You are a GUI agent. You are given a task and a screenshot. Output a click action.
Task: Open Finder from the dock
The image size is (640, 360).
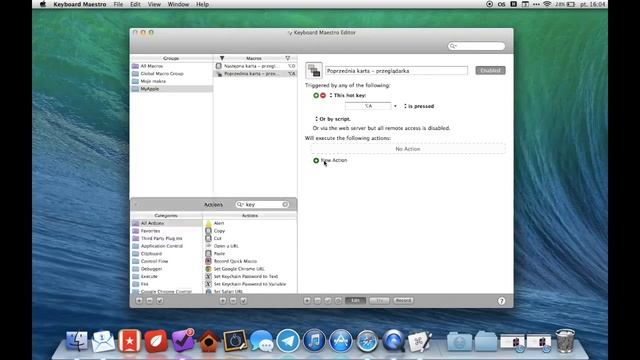(x=77, y=341)
